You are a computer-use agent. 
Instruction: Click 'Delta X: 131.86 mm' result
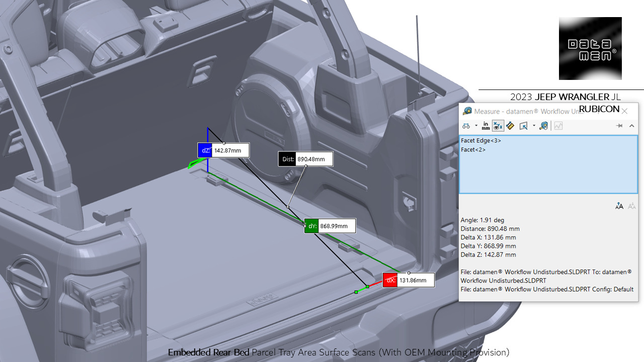click(489, 237)
